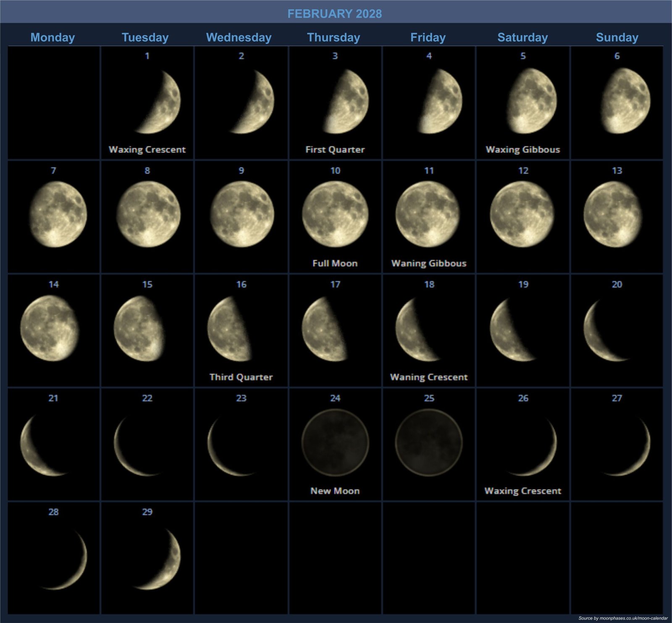Click the Full Moon text label
The image size is (672, 623).
[335, 263]
